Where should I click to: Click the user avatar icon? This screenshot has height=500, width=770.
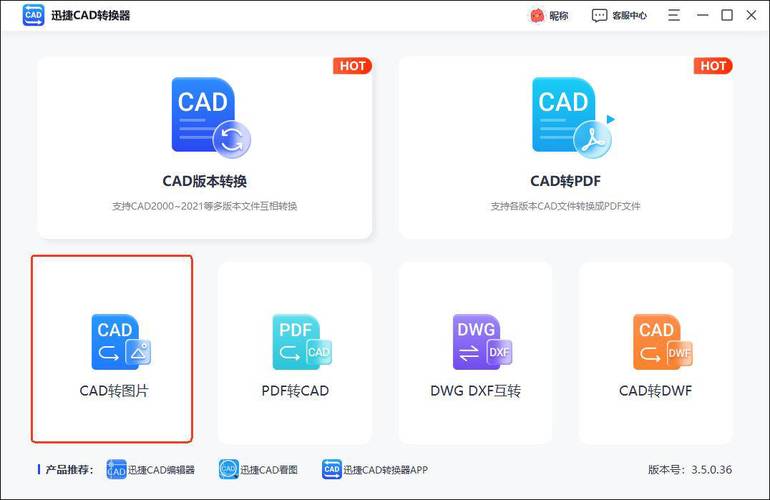coord(537,16)
